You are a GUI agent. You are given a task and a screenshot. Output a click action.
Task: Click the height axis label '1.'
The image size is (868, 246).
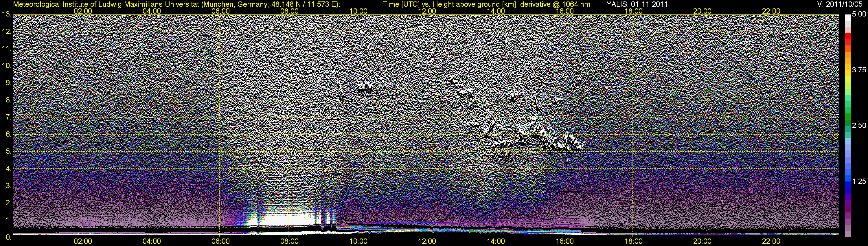click(8, 220)
